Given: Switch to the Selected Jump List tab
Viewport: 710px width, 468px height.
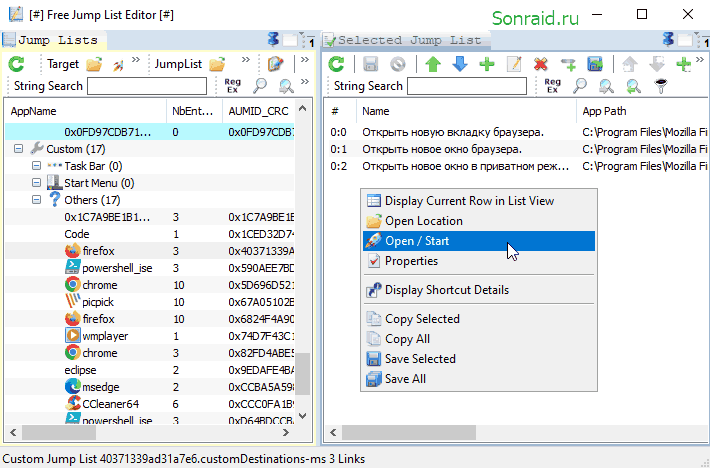Looking at the screenshot, I should 405,40.
